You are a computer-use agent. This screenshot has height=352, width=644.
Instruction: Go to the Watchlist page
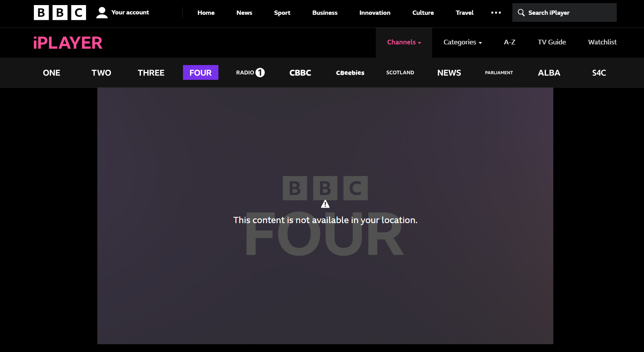pyautogui.click(x=602, y=42)
